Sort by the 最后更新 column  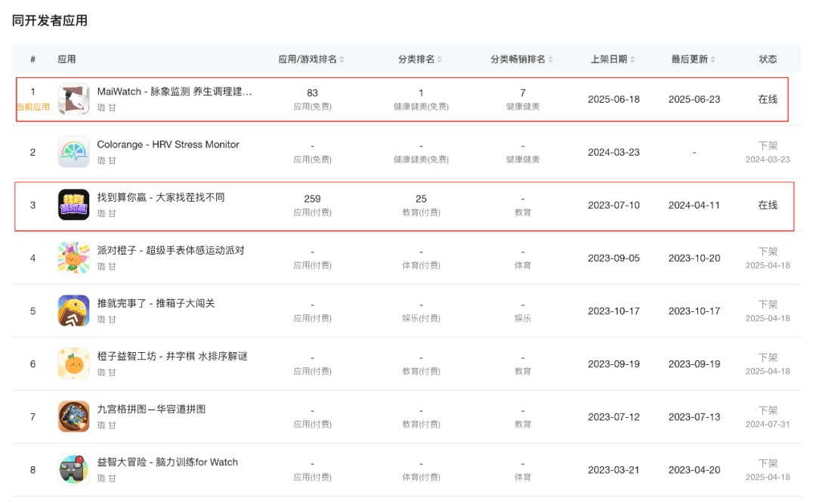pos(694,59)
